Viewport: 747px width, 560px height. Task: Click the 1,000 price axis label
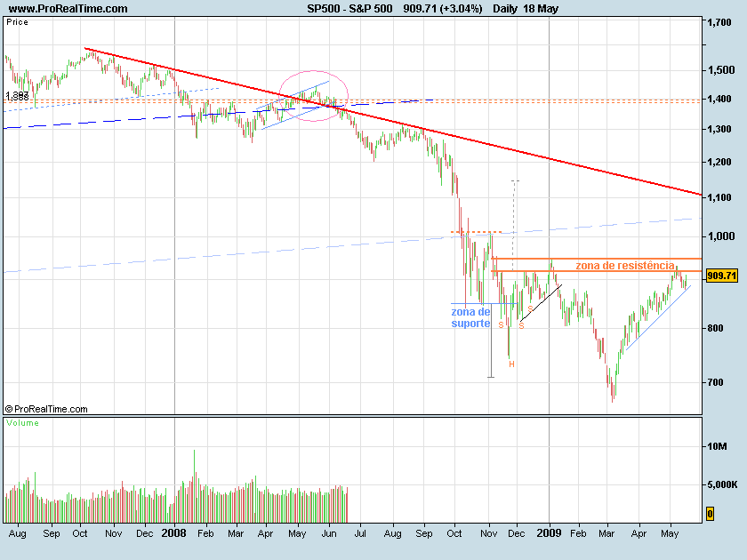pyautogui.click(x=721, y=236)
